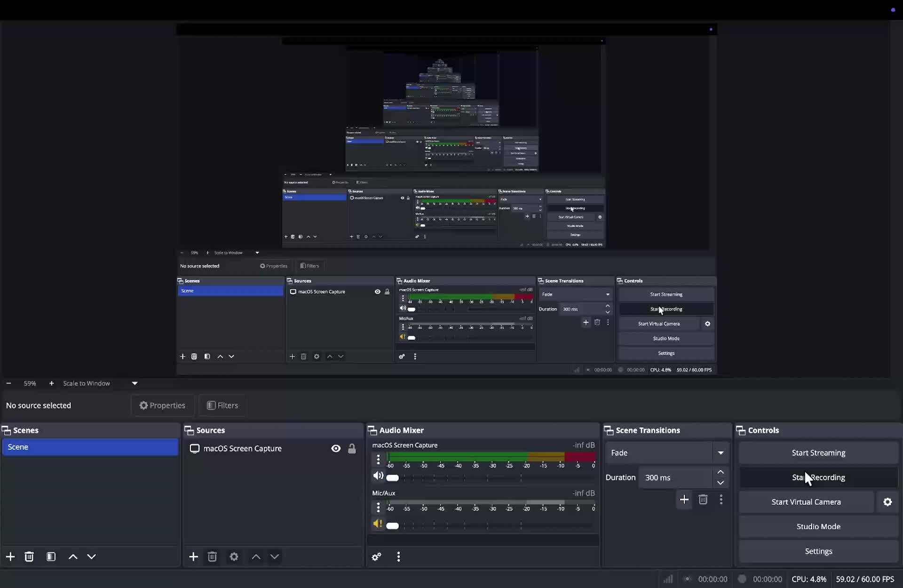
Task: Open scene filters icon in Scenes panel
Action: [51, 557]
